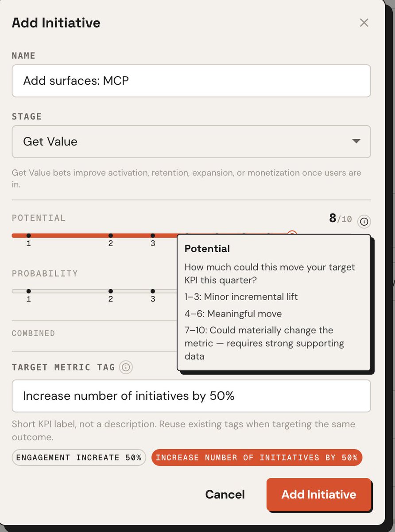Set Potential slider to mark 1
The image size is (395, 532).
point(28,235)
